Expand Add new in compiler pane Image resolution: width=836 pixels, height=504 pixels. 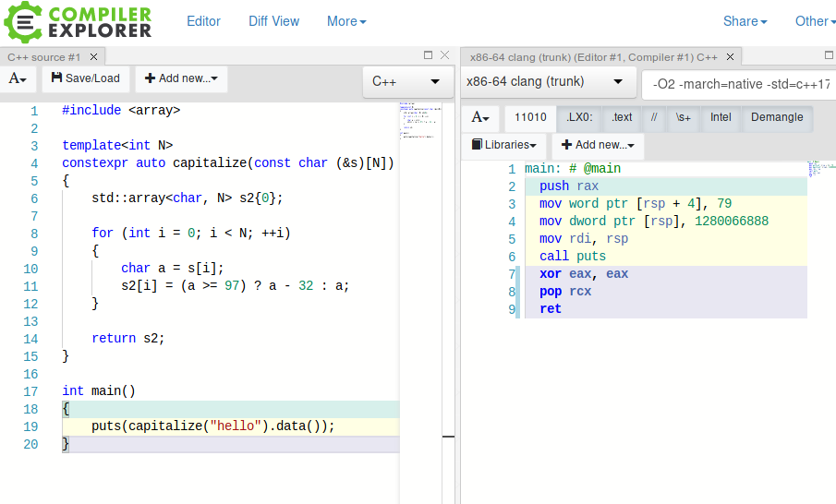pos(598,146)
